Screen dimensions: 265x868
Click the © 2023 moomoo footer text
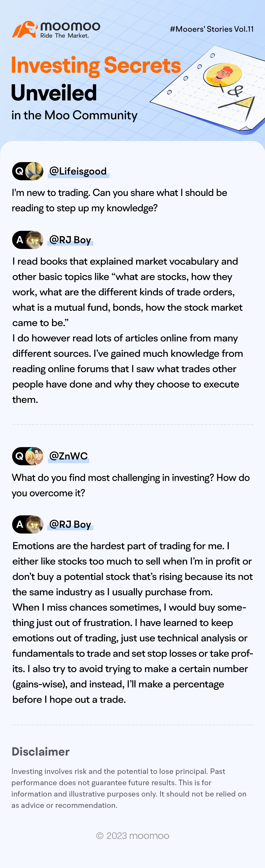[x=132, y=836]
